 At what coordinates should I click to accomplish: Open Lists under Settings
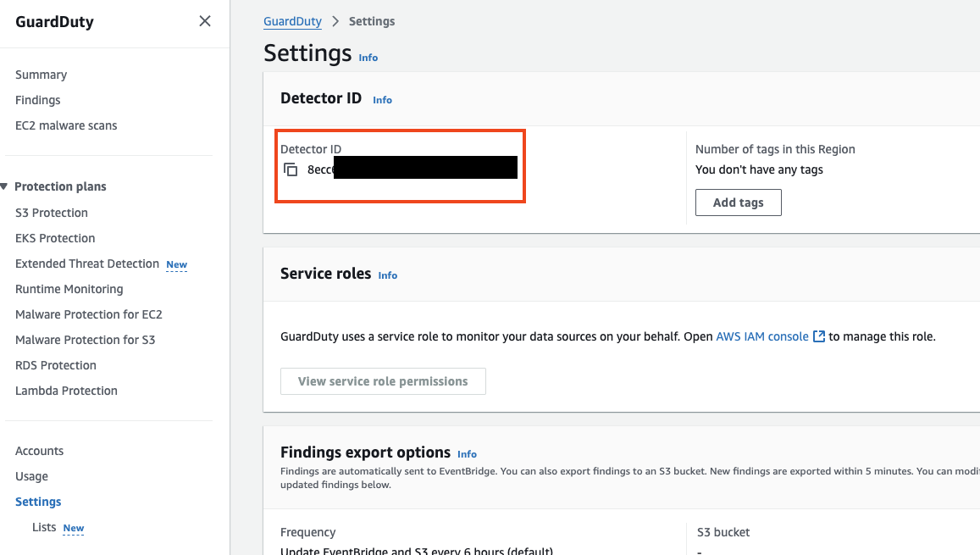44,527
